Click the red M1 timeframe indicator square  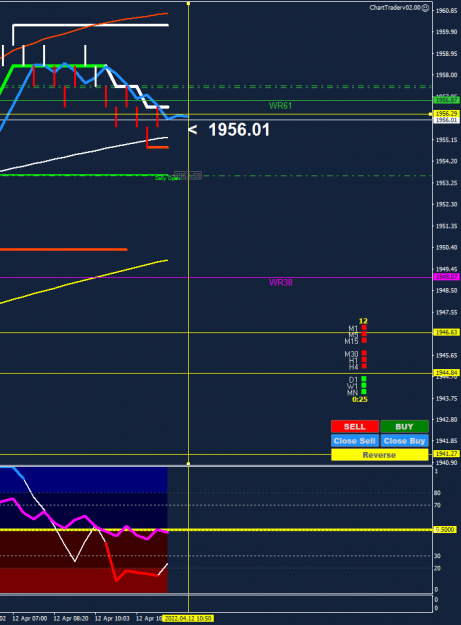click(364, 328)
